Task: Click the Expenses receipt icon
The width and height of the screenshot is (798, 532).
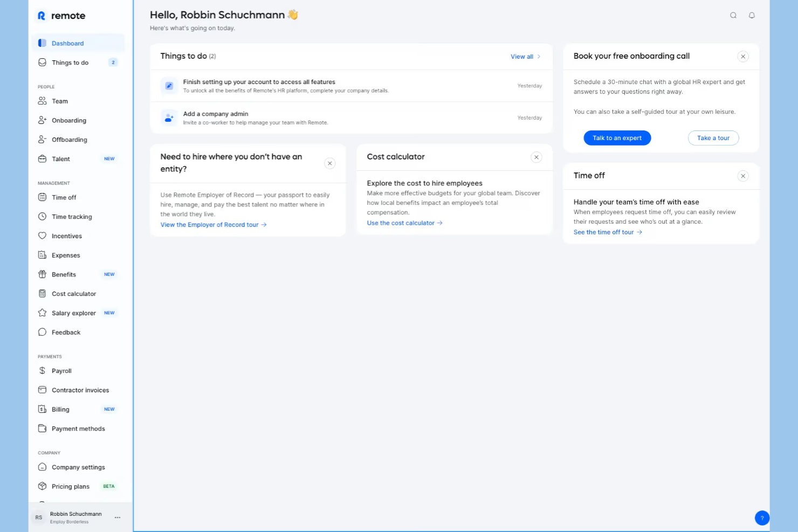Action: coord(42,255)
